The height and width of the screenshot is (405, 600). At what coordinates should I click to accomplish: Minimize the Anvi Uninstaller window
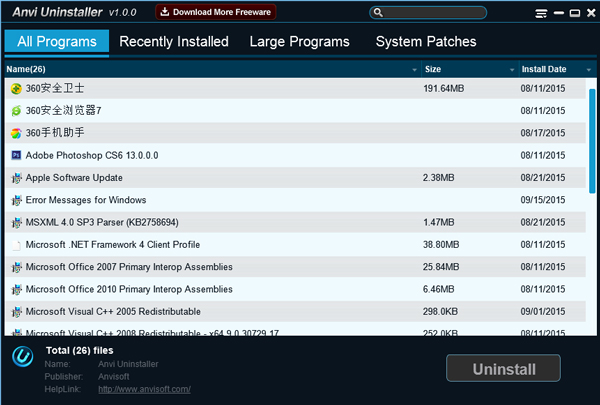click(x=559, y=13)
